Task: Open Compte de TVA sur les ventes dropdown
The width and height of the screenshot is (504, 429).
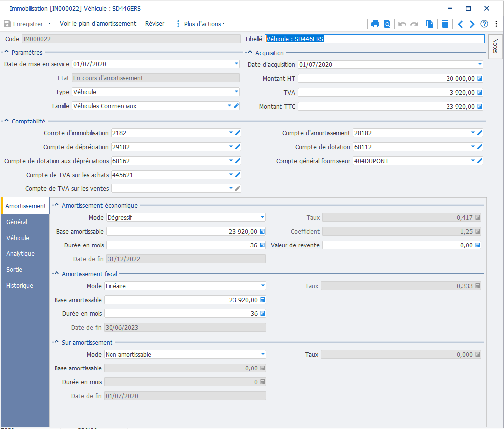Action: (231, 188)
